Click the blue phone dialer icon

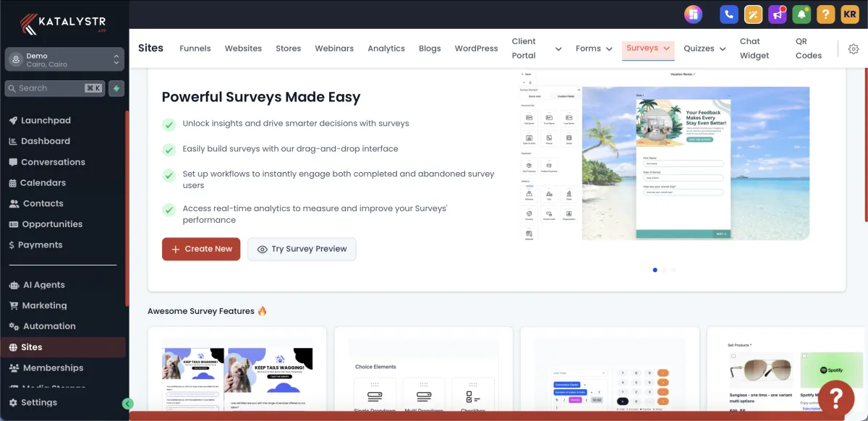click(730, 14)
